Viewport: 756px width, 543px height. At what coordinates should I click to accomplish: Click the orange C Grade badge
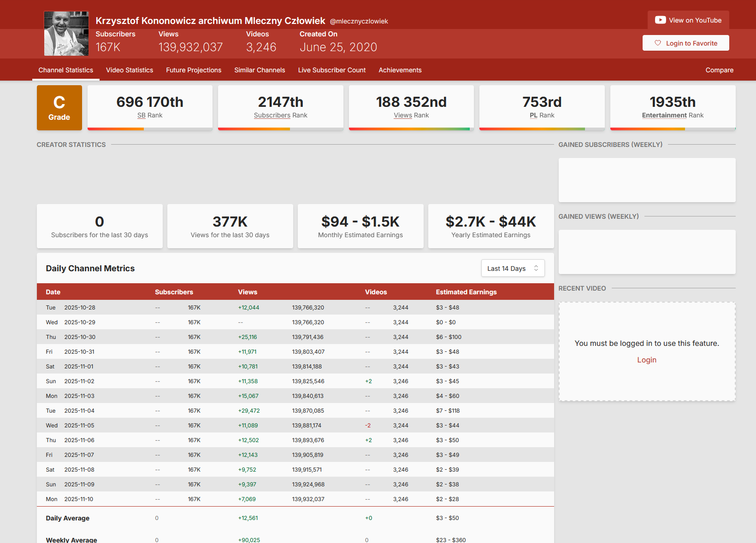point(59,108)
